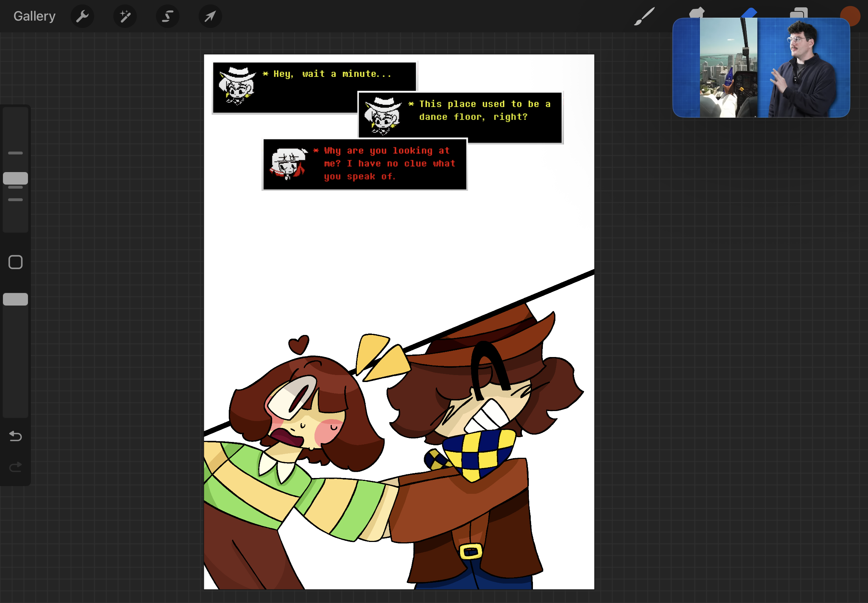The width and height of the screenshot is (868, 603).
Task: Undo the last action
Action: click(15, 436)
